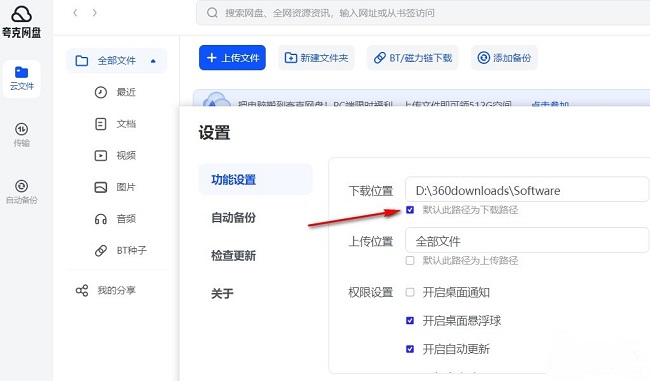Focus the search bar input field
The width and height of the screenshot is (650, 381).
tap(423, 13)
